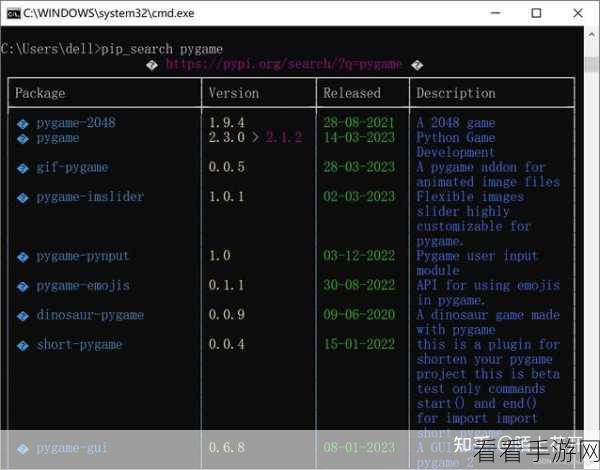Click version '0.0.4'
Viewport: 600px width, 470px height.
[x=227, y=344]
